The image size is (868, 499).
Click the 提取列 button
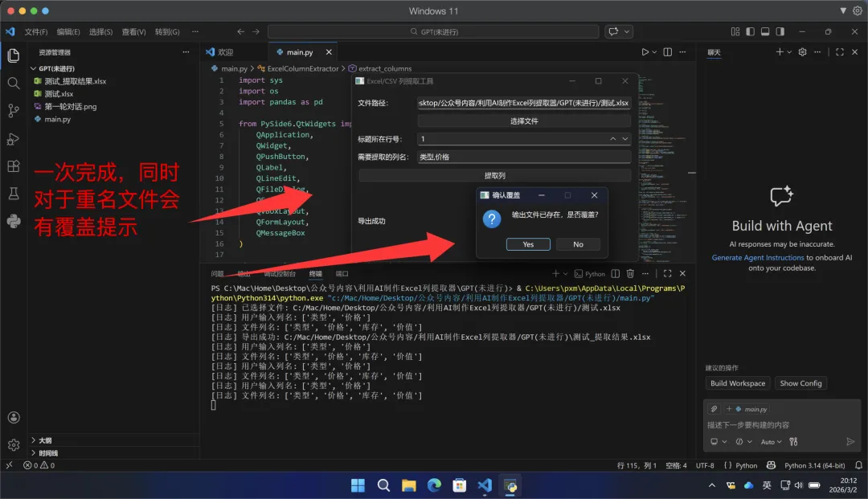click(x=494, y=175)
